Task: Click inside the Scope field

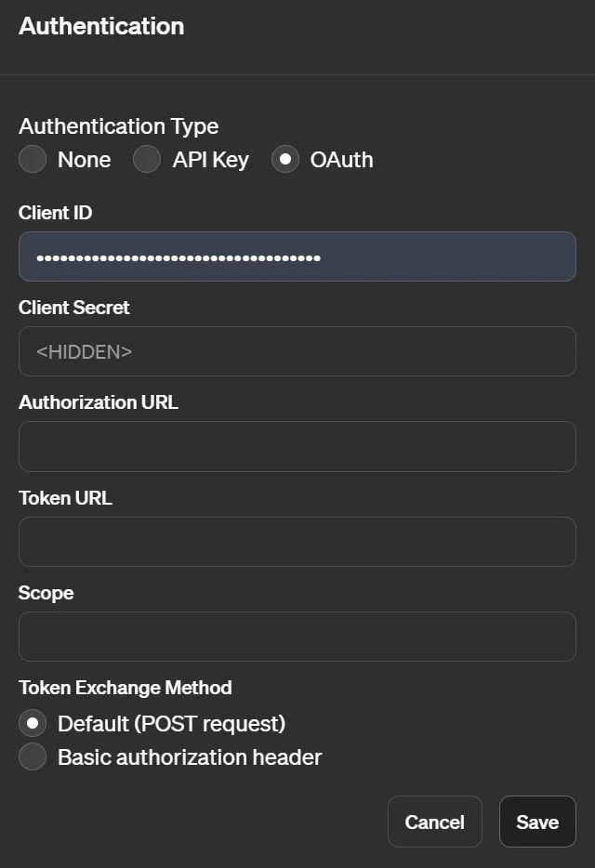Action: click(x=297, y=637)
